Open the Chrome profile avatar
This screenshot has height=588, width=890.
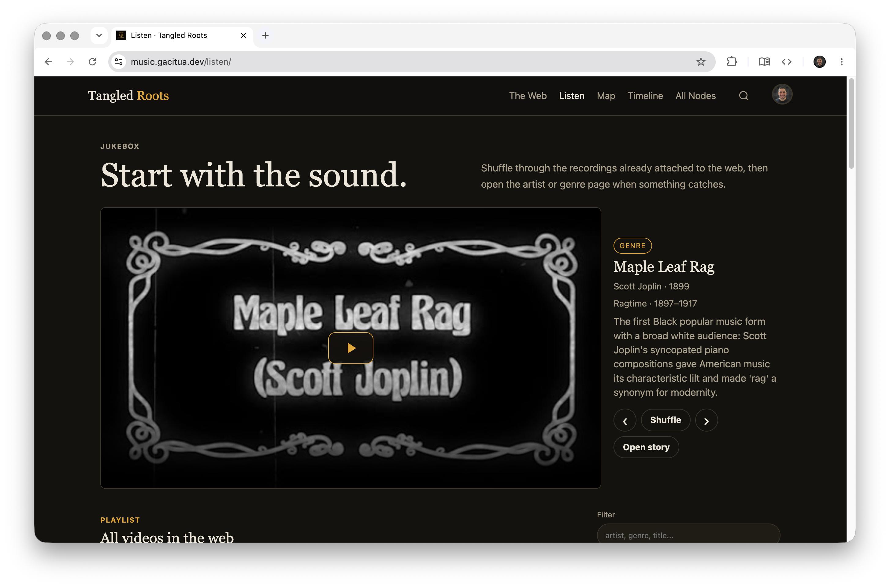click(x=819, y=61)
